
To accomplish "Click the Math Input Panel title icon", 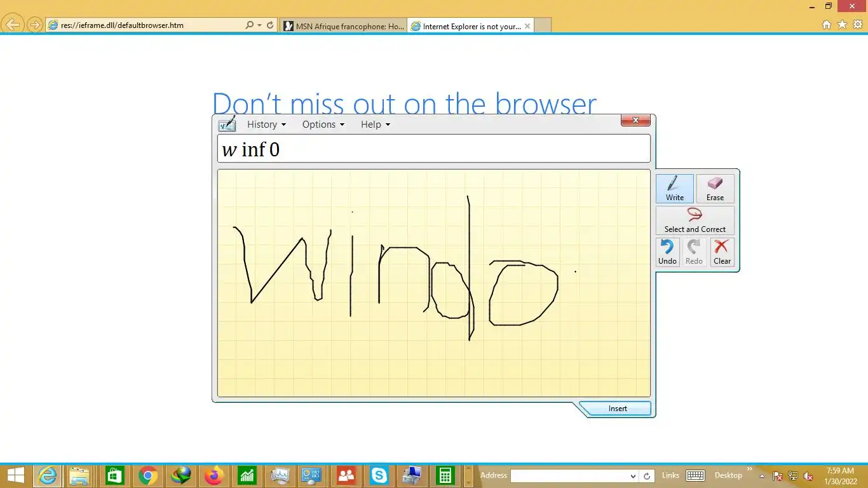I will (227, 123).
